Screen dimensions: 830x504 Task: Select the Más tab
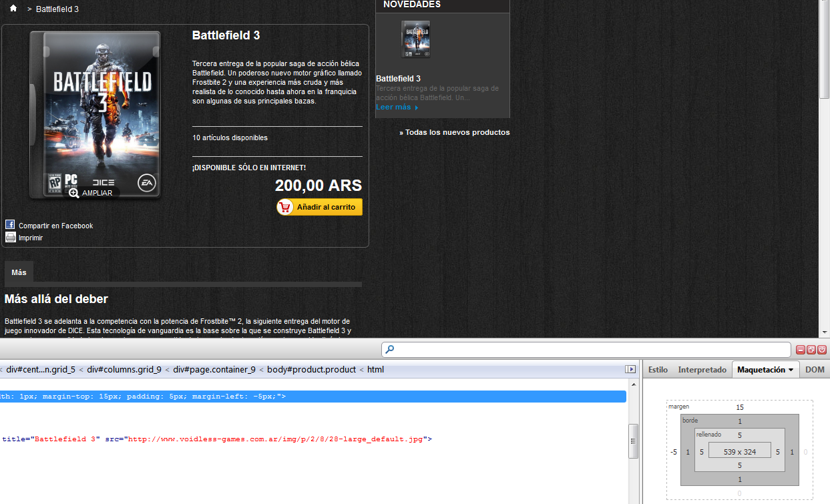(x=19, y=272)
